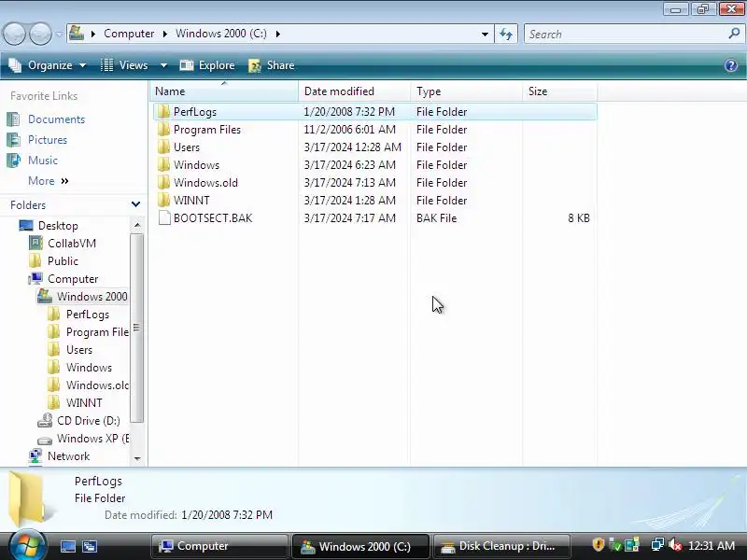Expand the arrow after Computer breadcrumb
747x560 pixels.
[165, 34]
